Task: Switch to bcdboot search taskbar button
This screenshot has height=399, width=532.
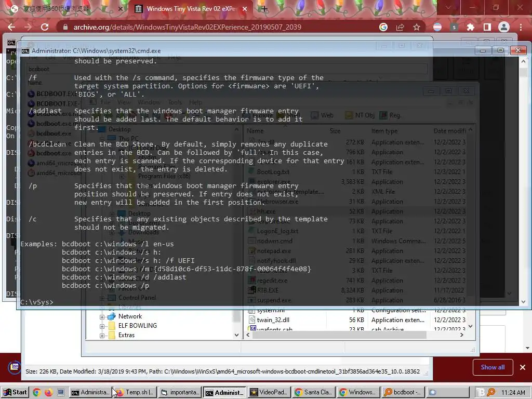Action: (403, 393)
